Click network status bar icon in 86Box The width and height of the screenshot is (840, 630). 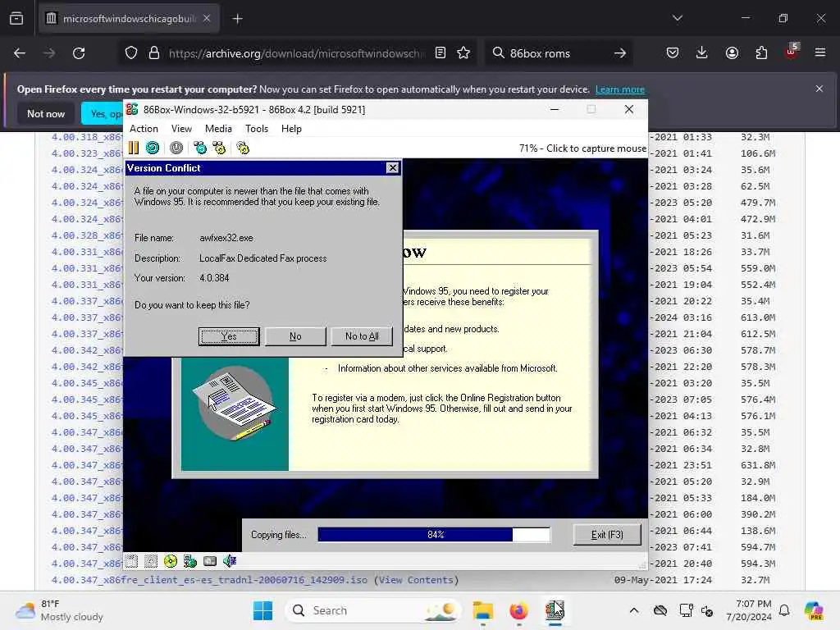[x=190, y=561]
